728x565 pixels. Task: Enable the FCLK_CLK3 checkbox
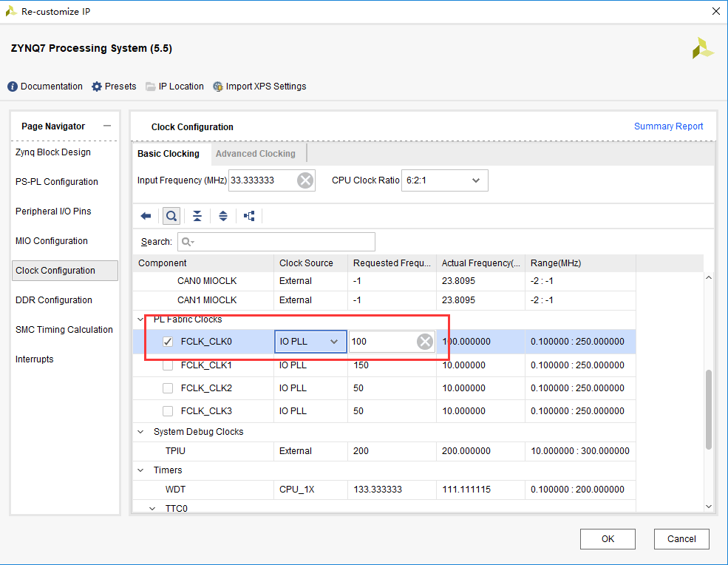(168, 411)
